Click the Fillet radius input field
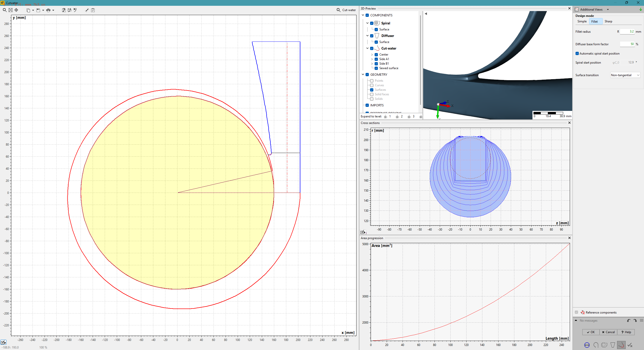Viewport: 644px width, 350px height. (x=627, y=31)
